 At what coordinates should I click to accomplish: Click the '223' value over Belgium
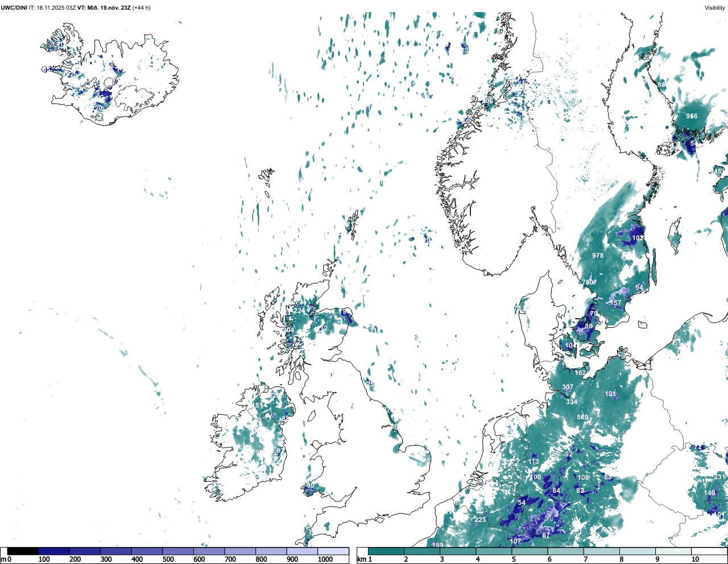(481, 520)
